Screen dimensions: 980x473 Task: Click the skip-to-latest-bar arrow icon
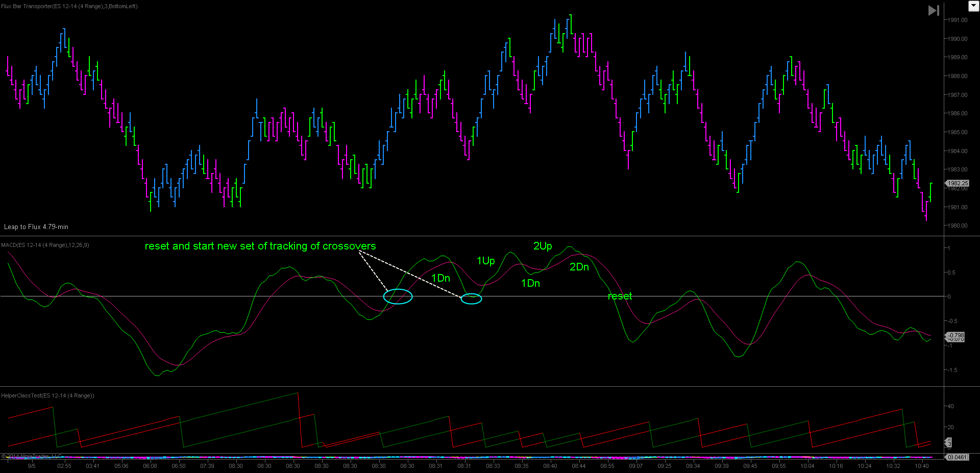[934, 10]
